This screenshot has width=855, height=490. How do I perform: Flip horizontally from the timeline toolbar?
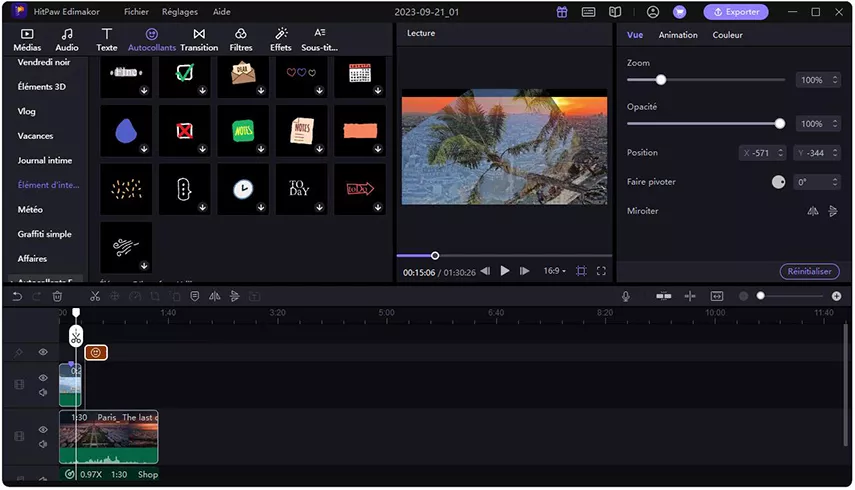(x=215, y=296)
